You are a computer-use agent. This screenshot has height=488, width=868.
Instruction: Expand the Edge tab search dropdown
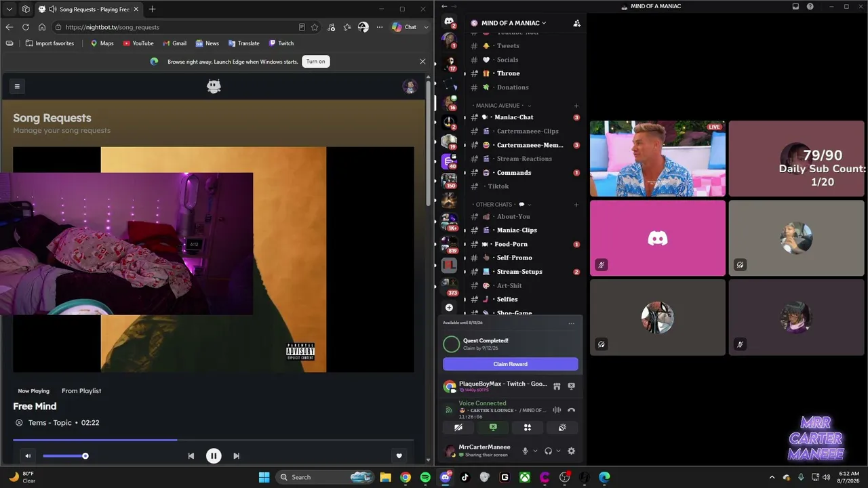click(x=9, y=9)
